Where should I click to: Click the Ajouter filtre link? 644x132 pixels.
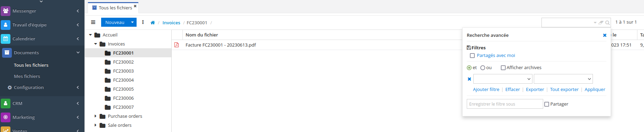coord(486,89)
